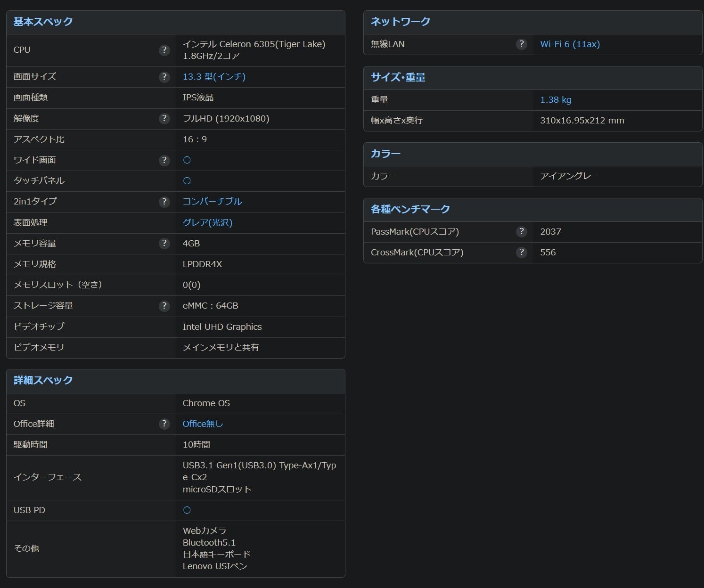Click the 各種ベンチマーク section header

[x=410, y=209]
